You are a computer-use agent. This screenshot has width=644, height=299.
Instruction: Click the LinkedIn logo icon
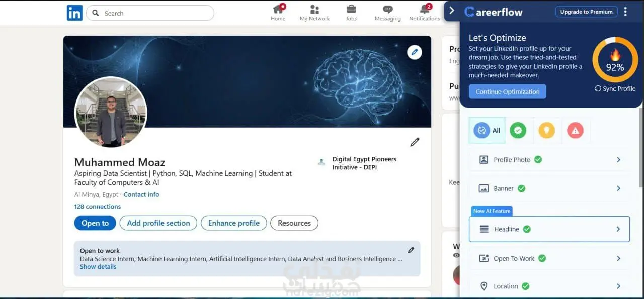pos(74,13)
